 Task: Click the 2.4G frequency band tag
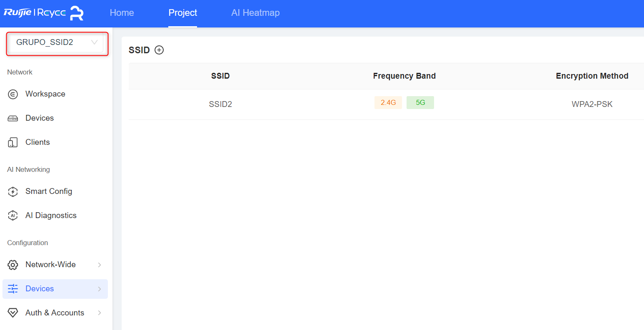tap(388, 102)
